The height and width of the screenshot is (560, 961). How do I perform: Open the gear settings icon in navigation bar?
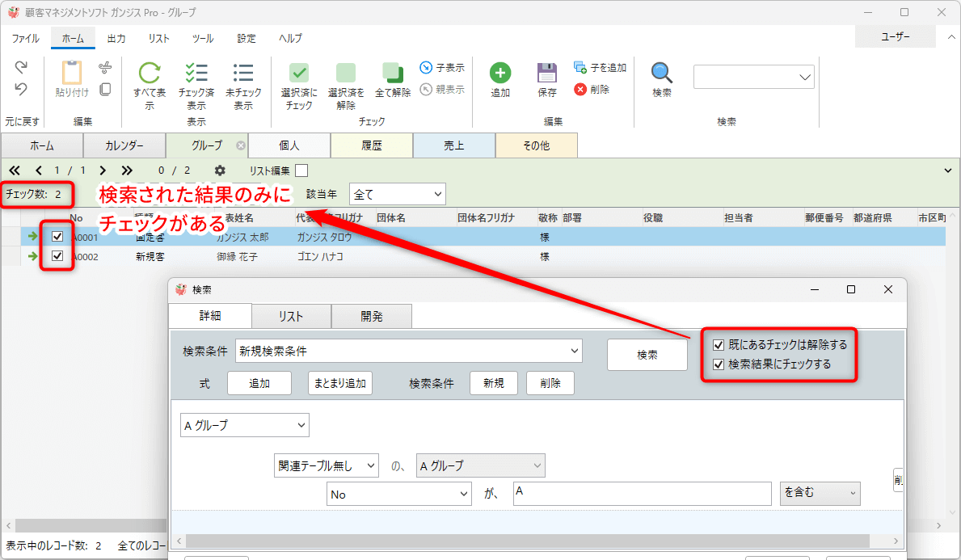(220, 171)
